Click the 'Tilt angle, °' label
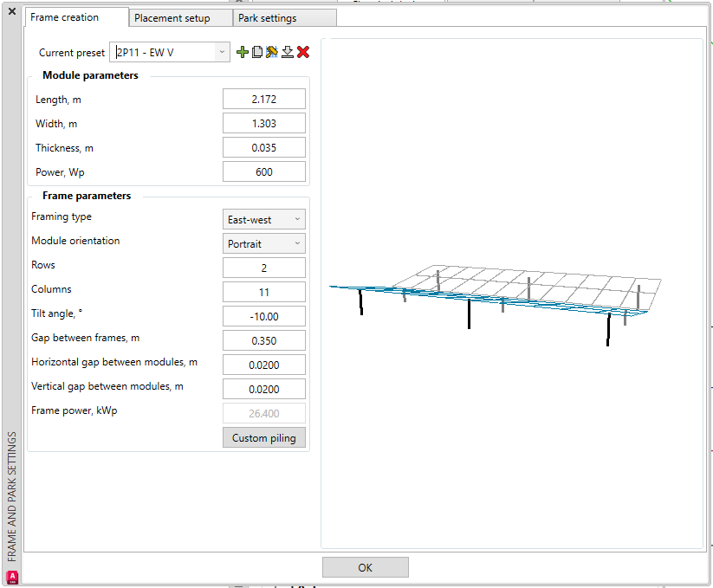713x588 pixels. coord(57,313)
